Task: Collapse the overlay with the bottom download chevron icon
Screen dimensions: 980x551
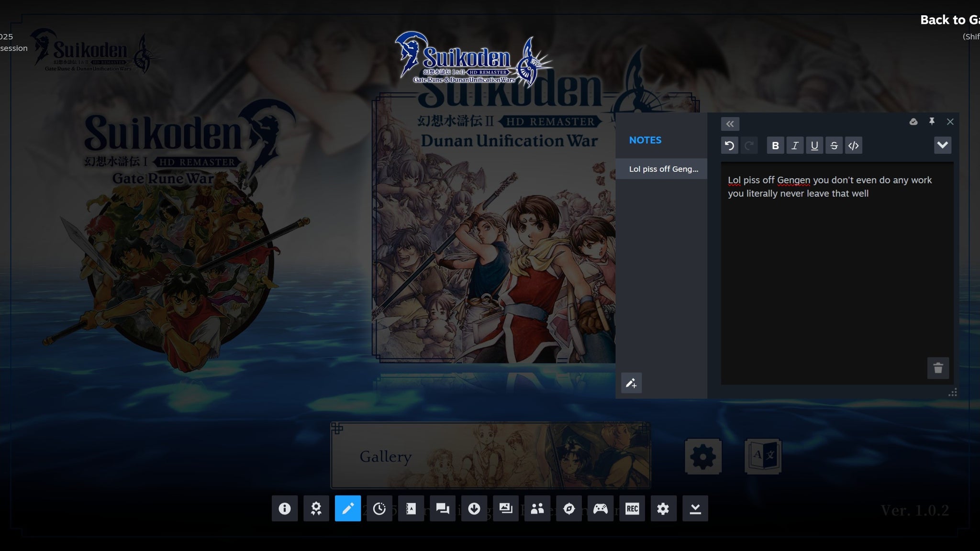Action: click(696, 508)
